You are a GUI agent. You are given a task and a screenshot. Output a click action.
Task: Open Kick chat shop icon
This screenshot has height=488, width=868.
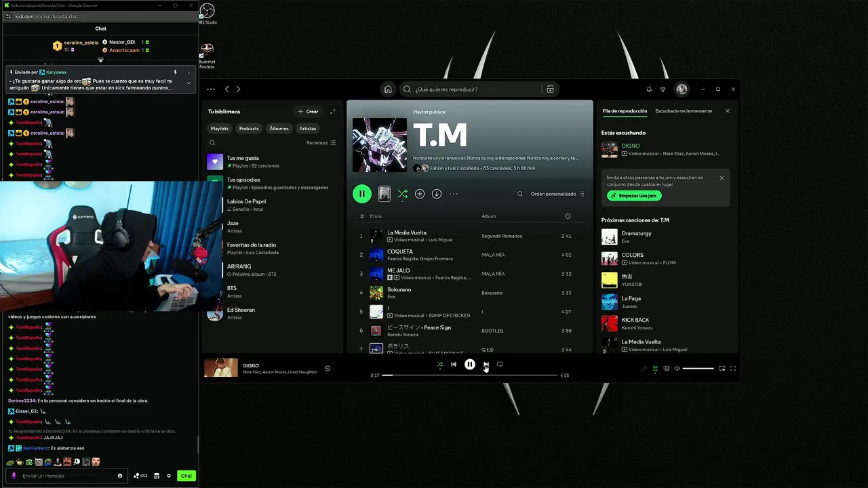click(157, 476)
